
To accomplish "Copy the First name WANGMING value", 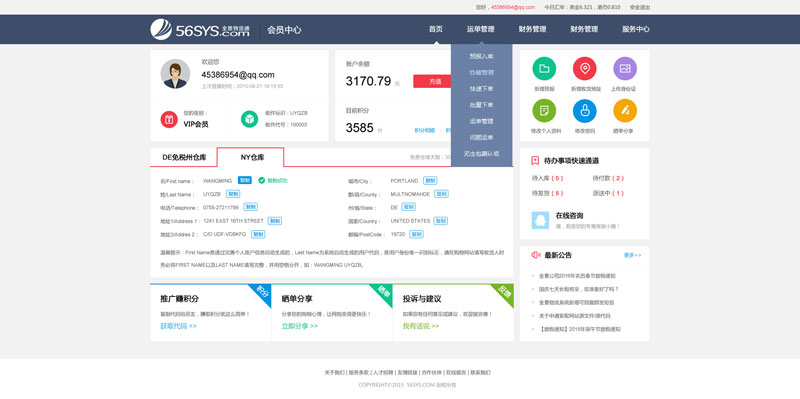I will point(244,180).
